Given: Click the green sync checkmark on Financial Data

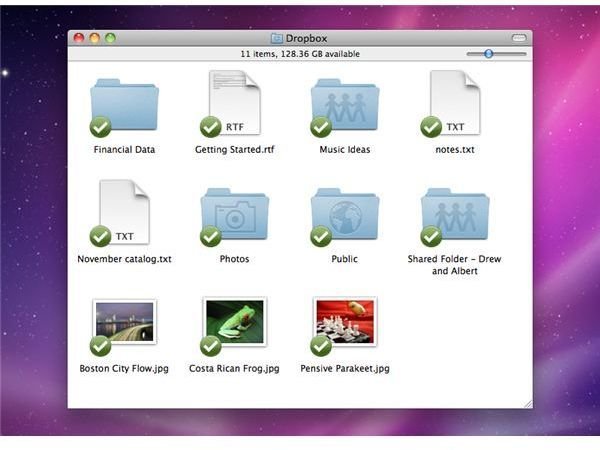Looking at the screenshot, I should 100,127.
